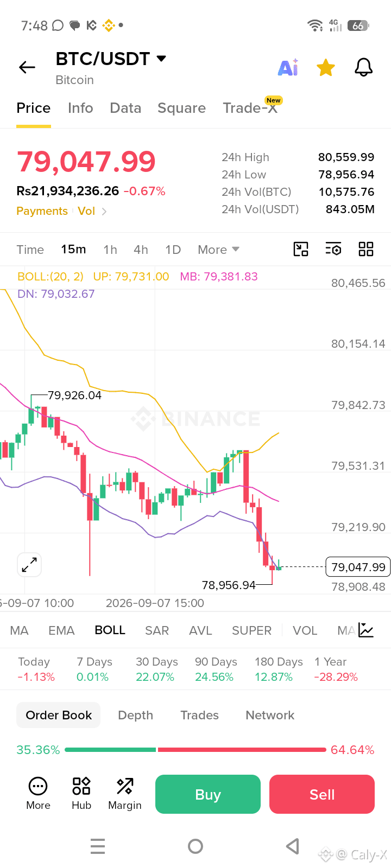The image size is (391, 868).
Task: Tap the back arrow icon
Action: [27, 67]
